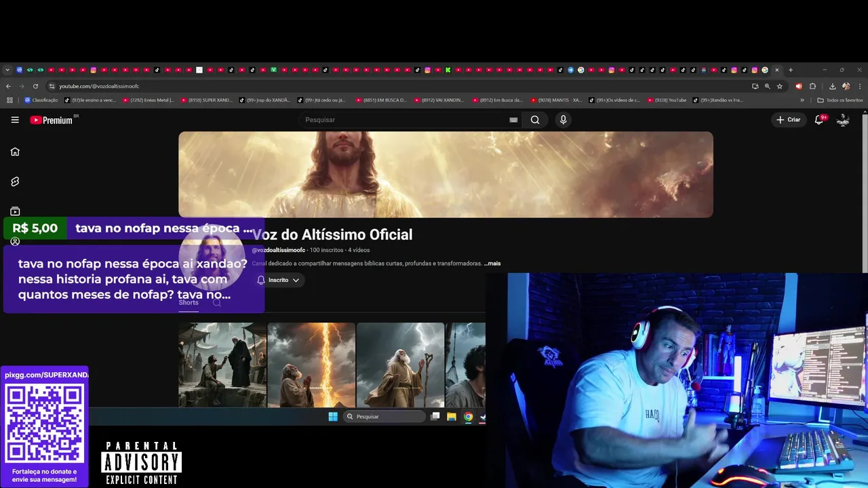Open the YouTube account avatar menu
Screen dimensions: 868x488
click(x=843, y=120)
